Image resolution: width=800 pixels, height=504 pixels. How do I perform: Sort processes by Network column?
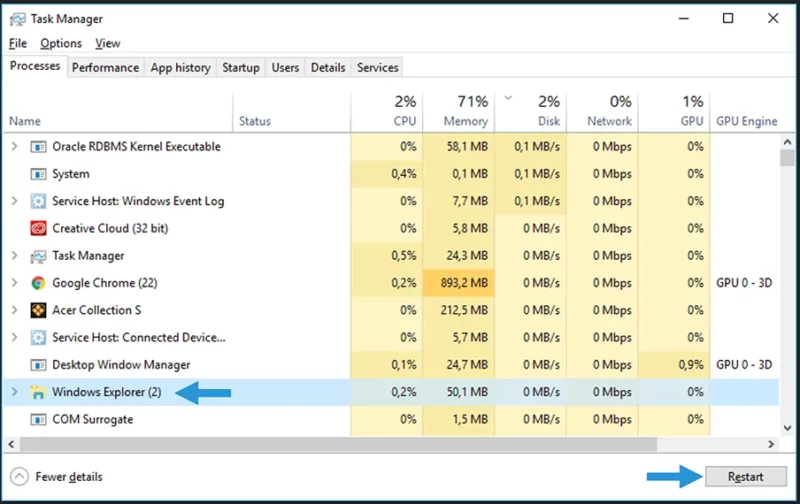coord(603,112)
